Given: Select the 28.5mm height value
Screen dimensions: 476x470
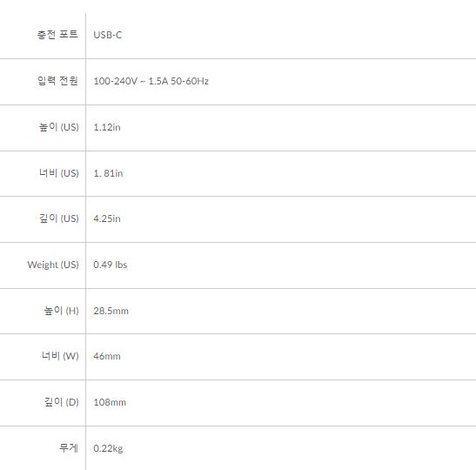Looking at the screenshot, I should click(111, 311).
